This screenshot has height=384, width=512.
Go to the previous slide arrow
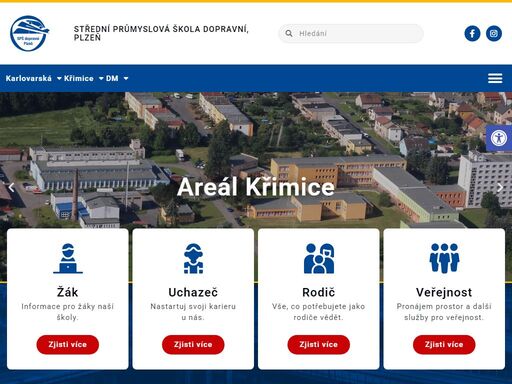tap(11, 187)
